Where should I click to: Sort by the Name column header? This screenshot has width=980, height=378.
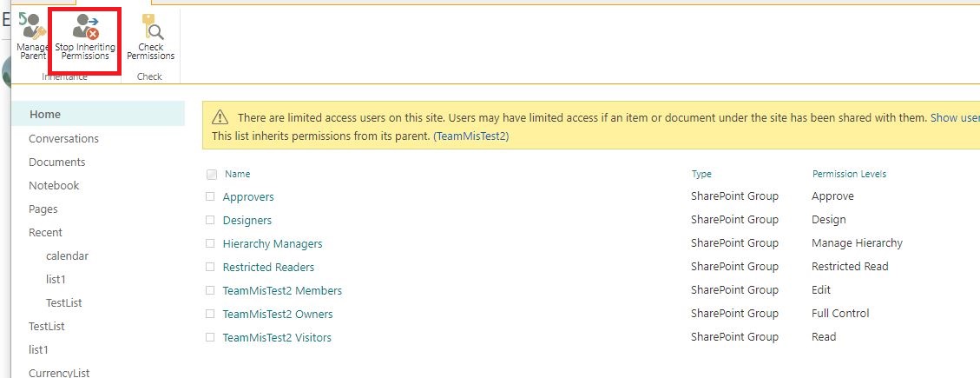pos(238,174)
